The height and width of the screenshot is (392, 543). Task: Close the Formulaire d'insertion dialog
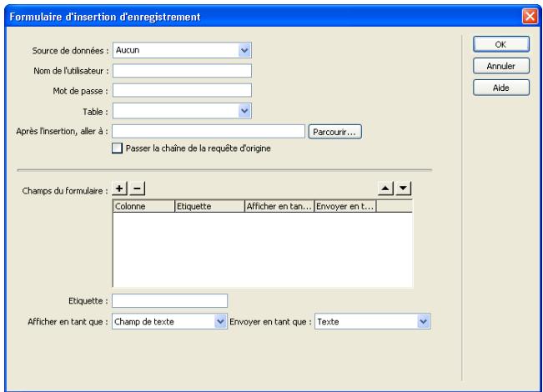click(530, 17)
